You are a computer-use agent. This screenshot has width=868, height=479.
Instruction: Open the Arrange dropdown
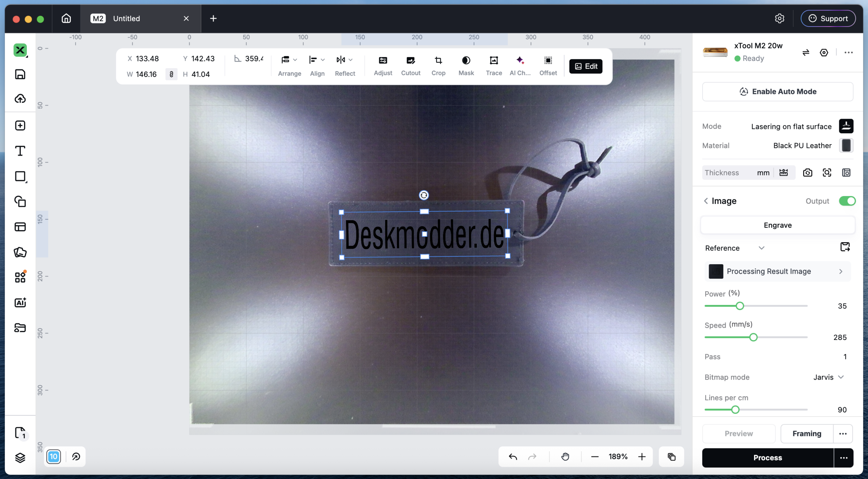pos(289,66)
